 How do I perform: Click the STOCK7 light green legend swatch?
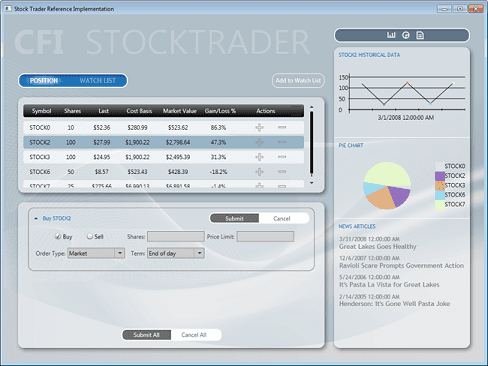440,204
